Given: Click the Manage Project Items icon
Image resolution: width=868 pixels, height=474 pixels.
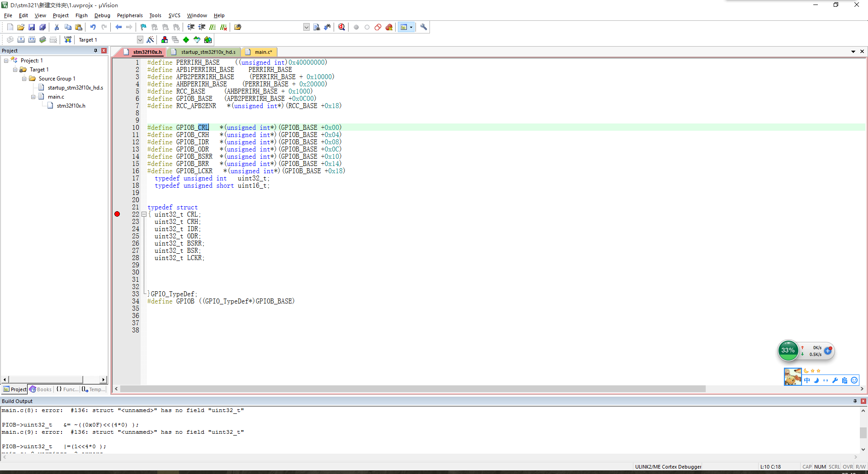Looking at the screenshot, I should [165, 40].
